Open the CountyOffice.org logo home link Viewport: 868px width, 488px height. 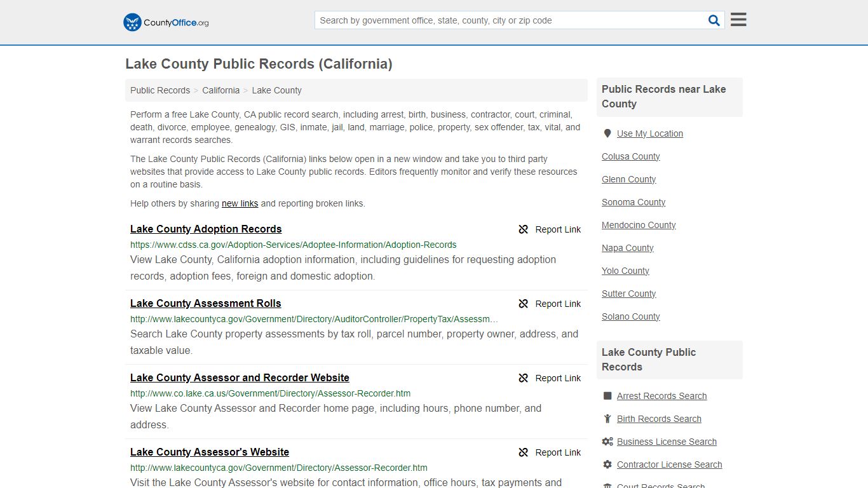(166, 22)
